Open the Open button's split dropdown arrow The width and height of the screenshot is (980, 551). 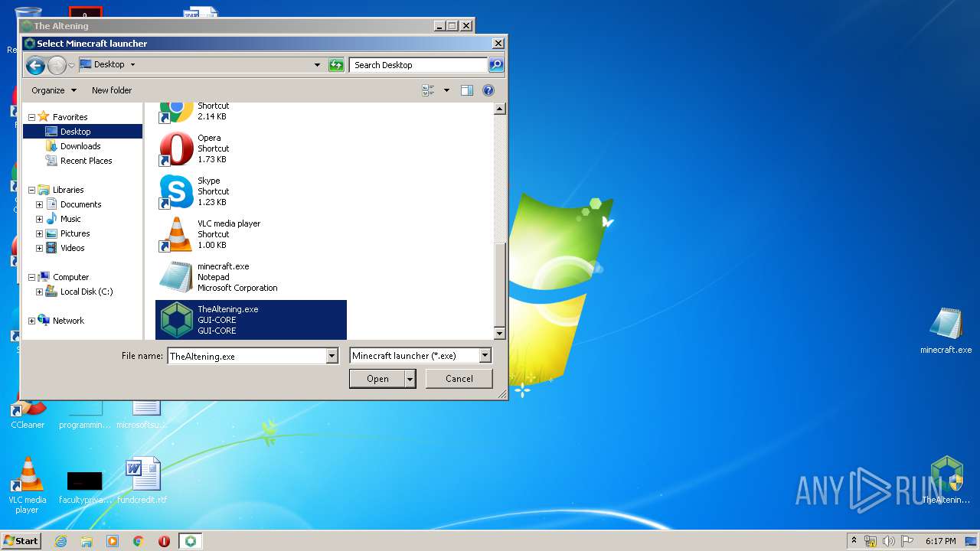pyautogui.click(x=410, y=379)
